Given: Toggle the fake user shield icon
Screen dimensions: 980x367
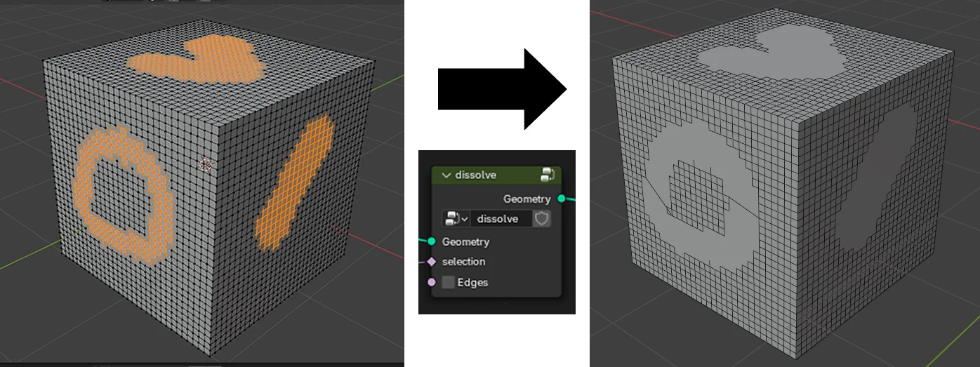Looking at the screenshot, I should [x=541, y=219].
